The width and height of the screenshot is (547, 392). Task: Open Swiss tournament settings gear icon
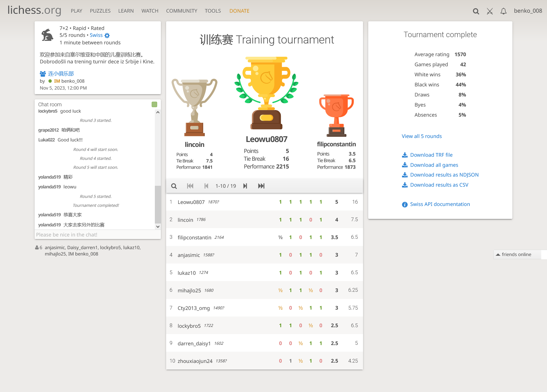click(x=107, y=35)
